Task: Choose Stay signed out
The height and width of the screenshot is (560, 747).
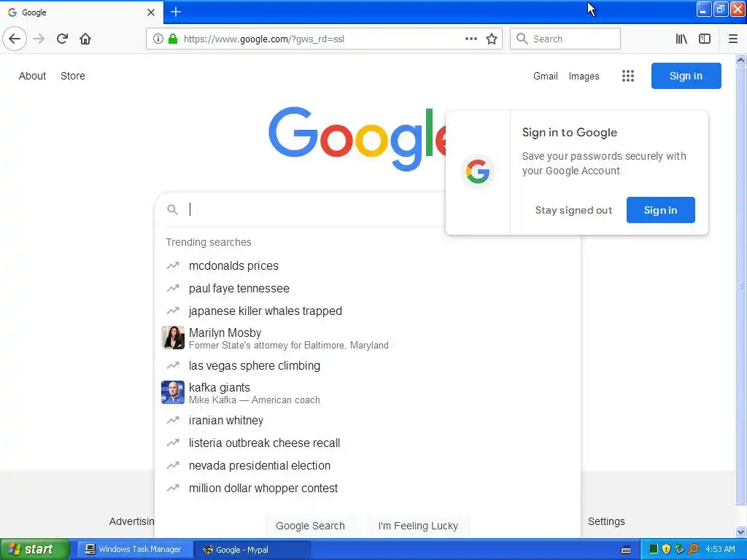Action: pos(573,210)
